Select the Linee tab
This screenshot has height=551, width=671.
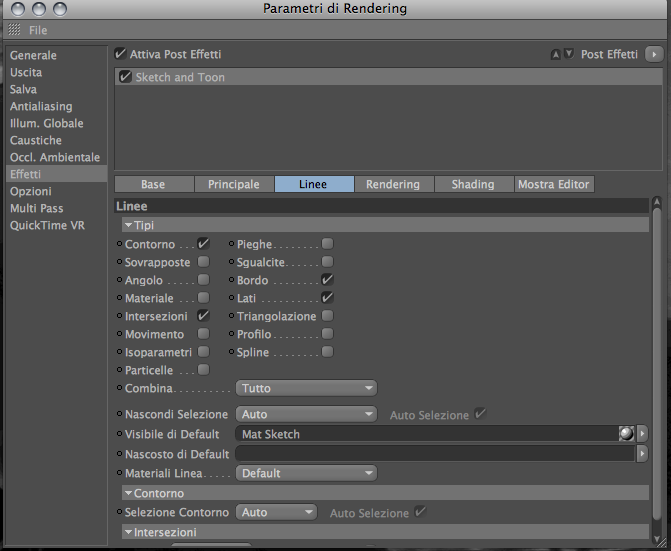[314, 184]
